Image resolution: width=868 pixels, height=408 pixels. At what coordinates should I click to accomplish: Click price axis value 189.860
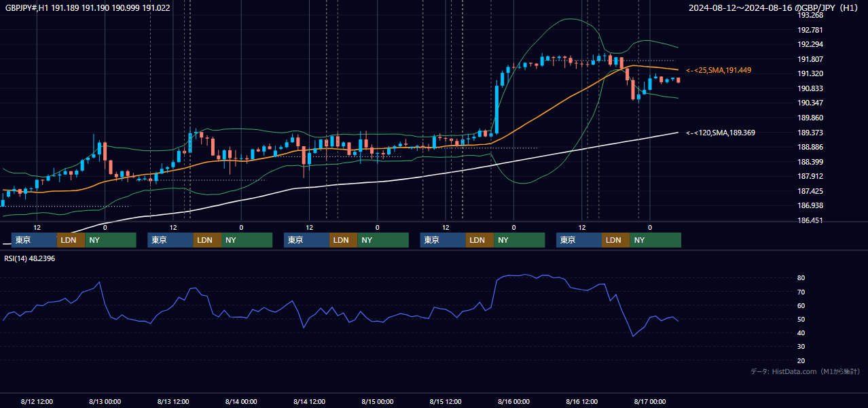pos(810,118)
